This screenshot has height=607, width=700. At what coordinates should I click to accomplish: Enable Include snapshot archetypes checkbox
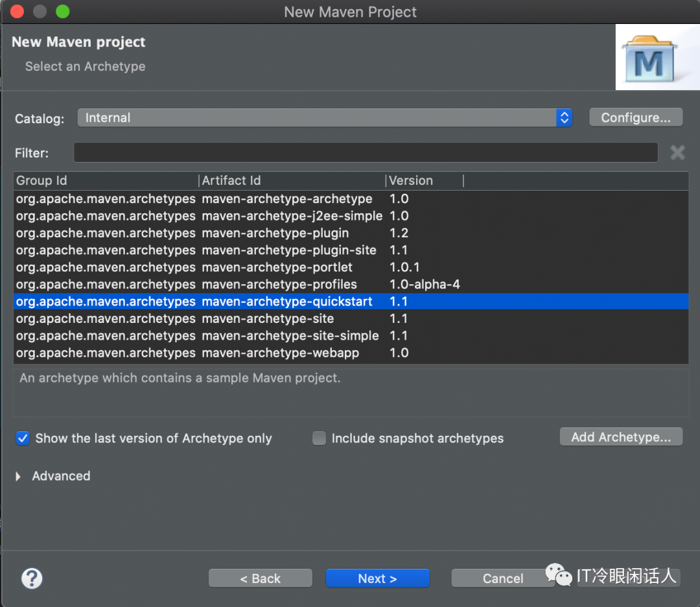pos(319,438)
